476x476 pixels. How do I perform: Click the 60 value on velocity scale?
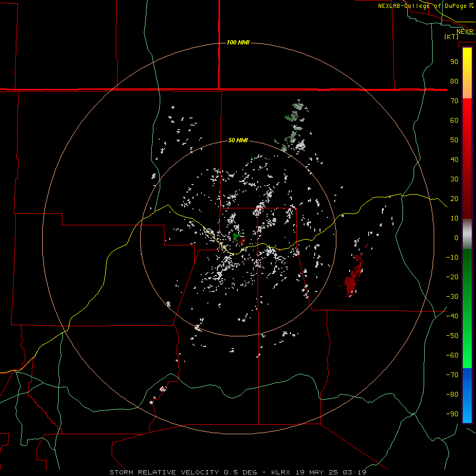454,120
